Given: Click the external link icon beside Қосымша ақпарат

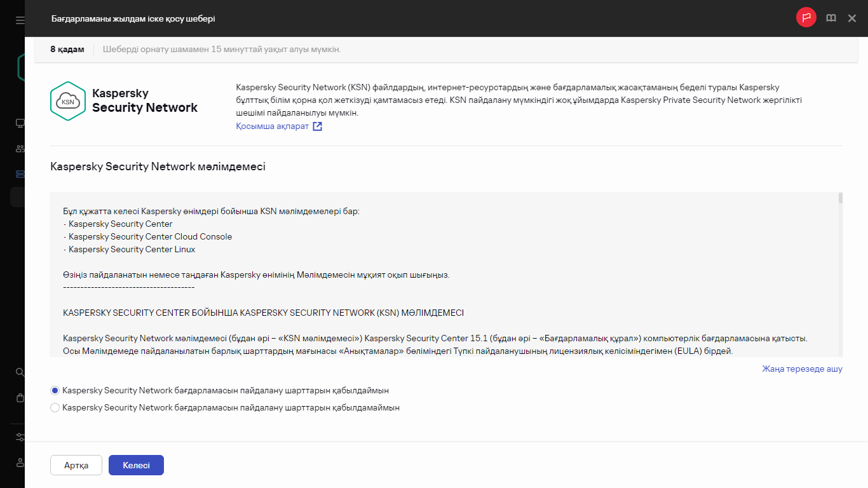Looking at the screenshot, I should click(317, 126).
